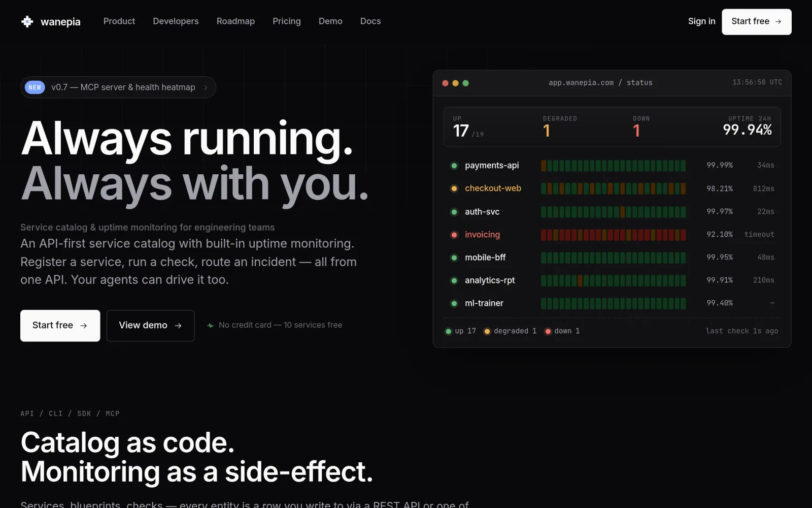Open Docs from the navigation bar

(x=370, y=21)
